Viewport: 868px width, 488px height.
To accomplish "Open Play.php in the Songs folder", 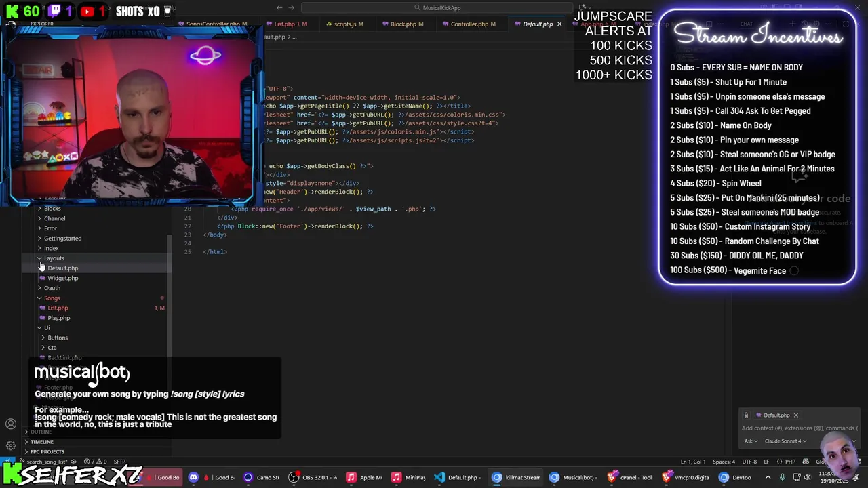I will click(58, 318).
